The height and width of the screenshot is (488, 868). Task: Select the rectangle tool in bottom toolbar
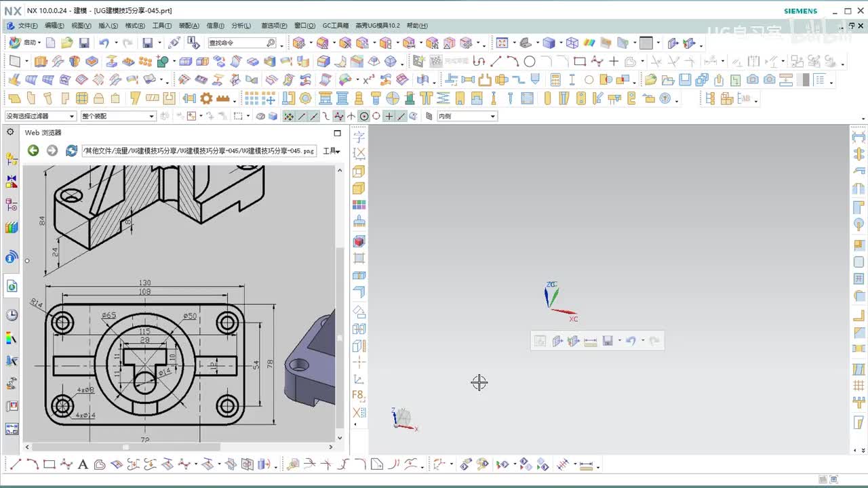point(49,465)
